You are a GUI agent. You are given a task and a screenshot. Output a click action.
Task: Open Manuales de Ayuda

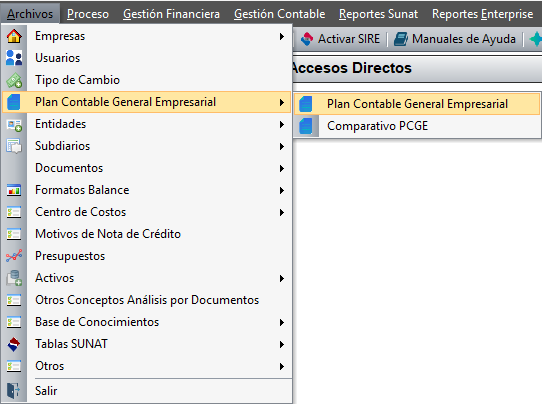tap(455, 39)
